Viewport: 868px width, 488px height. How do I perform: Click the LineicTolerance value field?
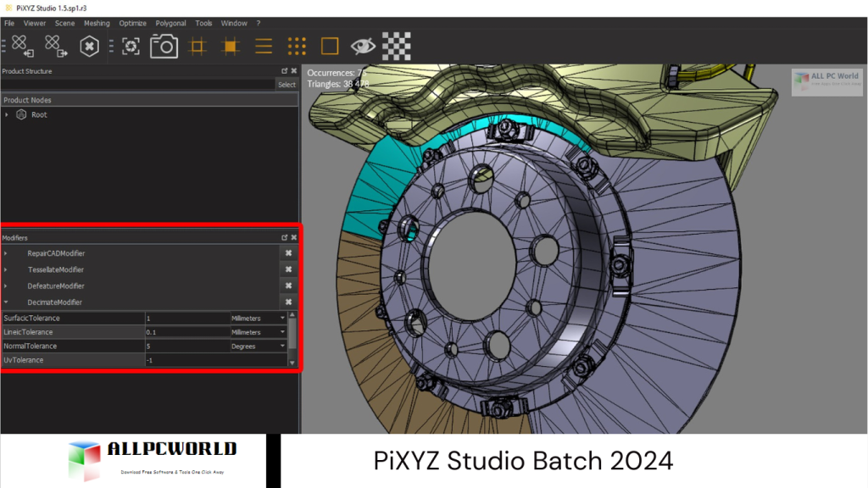click(187, 332)
